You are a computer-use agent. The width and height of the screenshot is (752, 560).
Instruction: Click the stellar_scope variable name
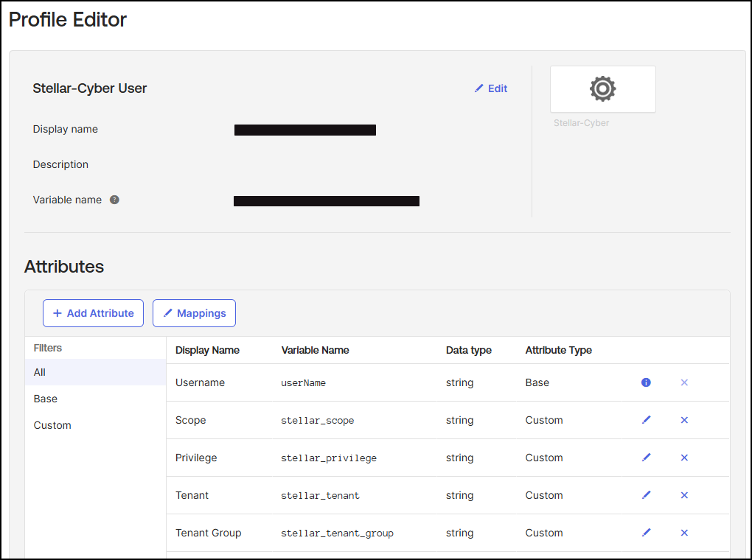click(317, 421)
